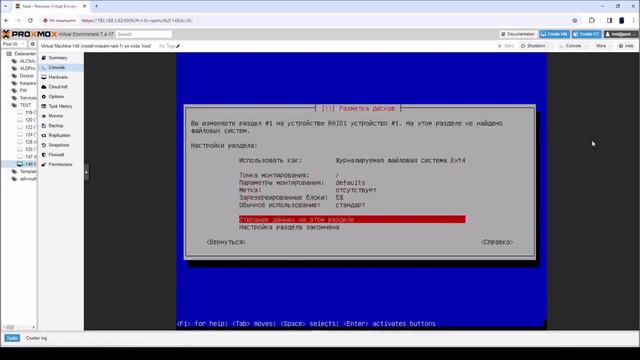Open the browser profile avatar
The width and height of the screenshot is (640, 360).
coord(622,20)
